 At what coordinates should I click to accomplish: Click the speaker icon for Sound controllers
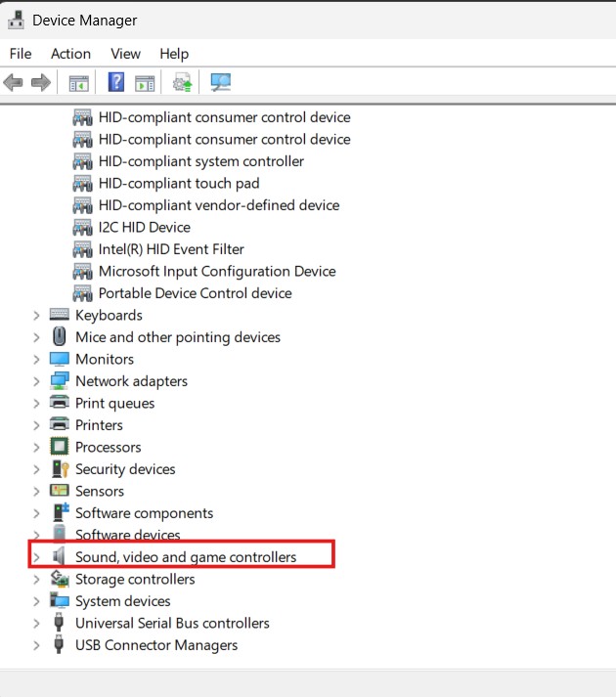60,557
